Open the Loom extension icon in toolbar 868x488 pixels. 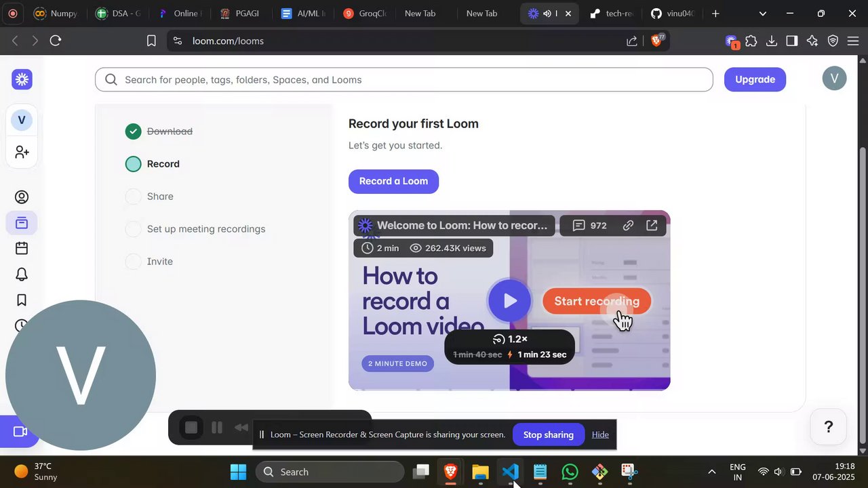pos(731,41)
